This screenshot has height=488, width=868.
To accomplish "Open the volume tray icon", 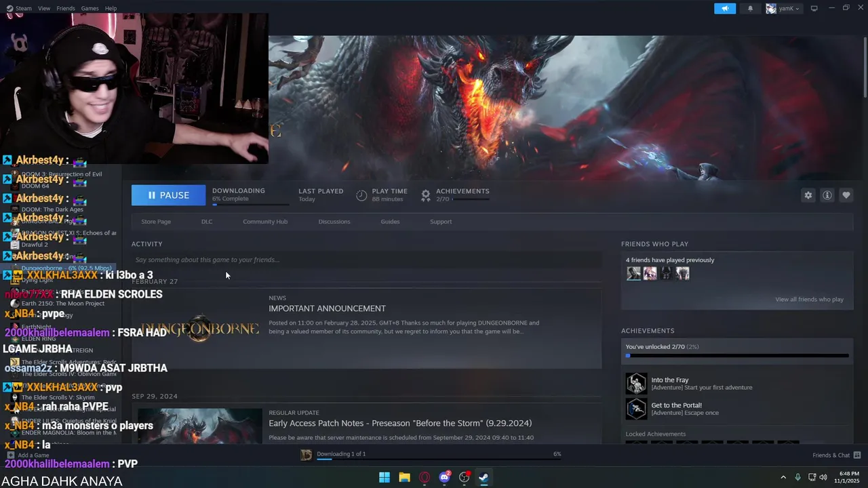I will coord(823,477).
